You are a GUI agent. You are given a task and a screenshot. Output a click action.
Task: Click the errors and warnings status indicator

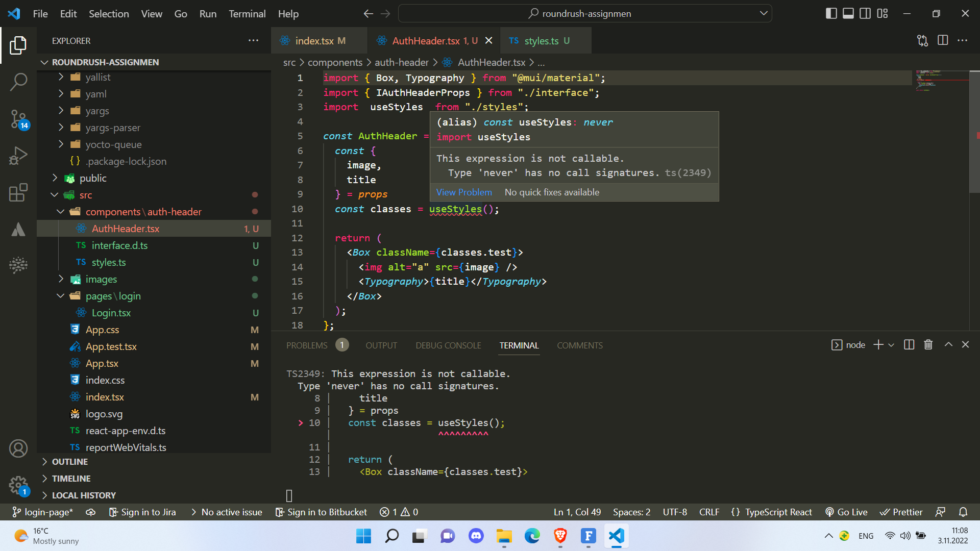click(x=399, y=512)
